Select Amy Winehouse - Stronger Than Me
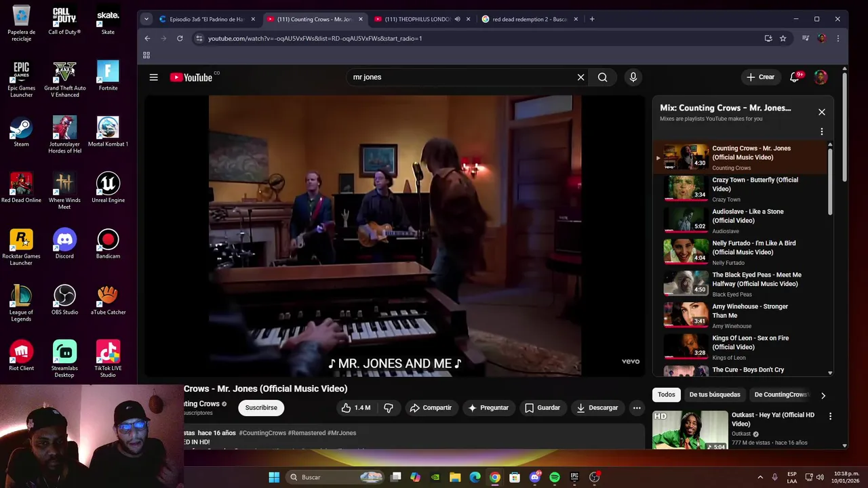The image size is (868, 488). (742, 316)
